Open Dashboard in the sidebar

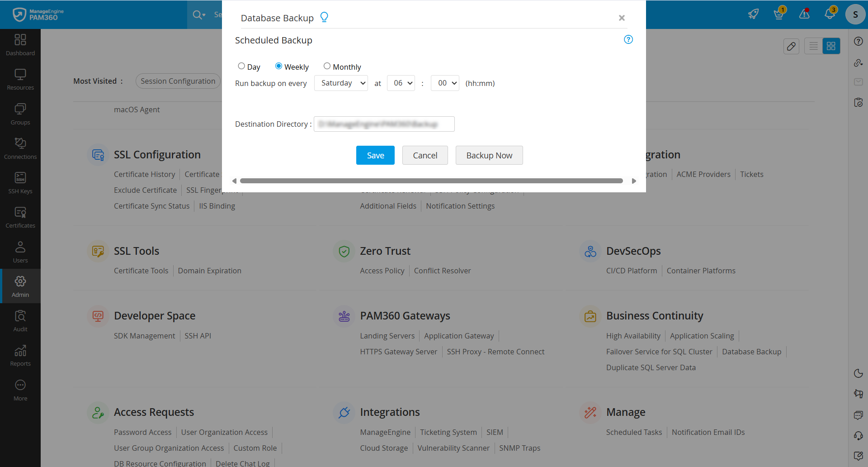[x=20, y=45]
